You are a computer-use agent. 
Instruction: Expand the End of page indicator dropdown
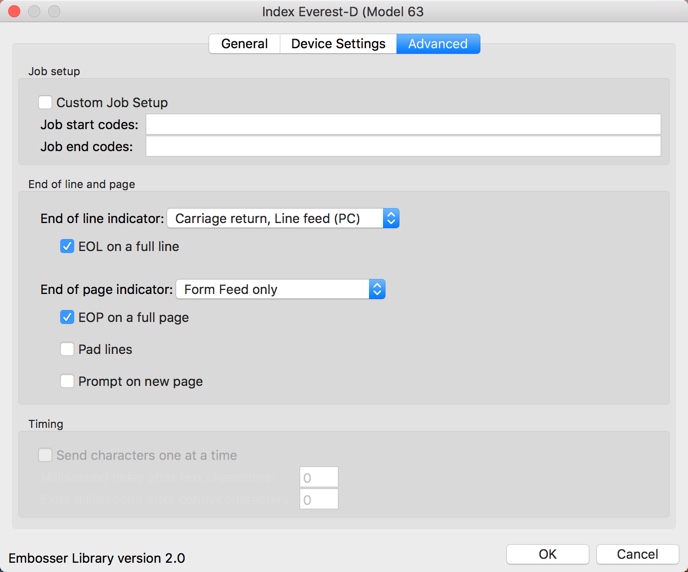280,289
